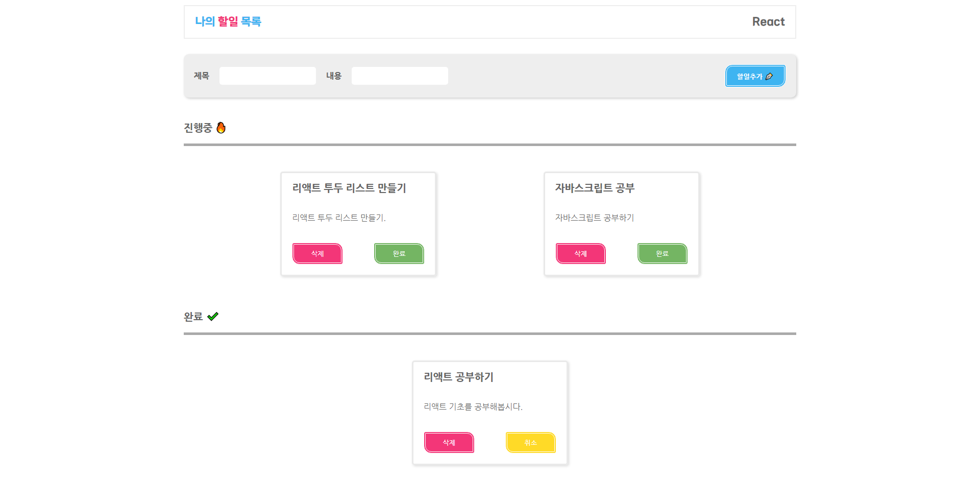Select the 리액트 투두 리스트 만들기 card title
Viewport: 980px width, 479px height.
point(349,188)
